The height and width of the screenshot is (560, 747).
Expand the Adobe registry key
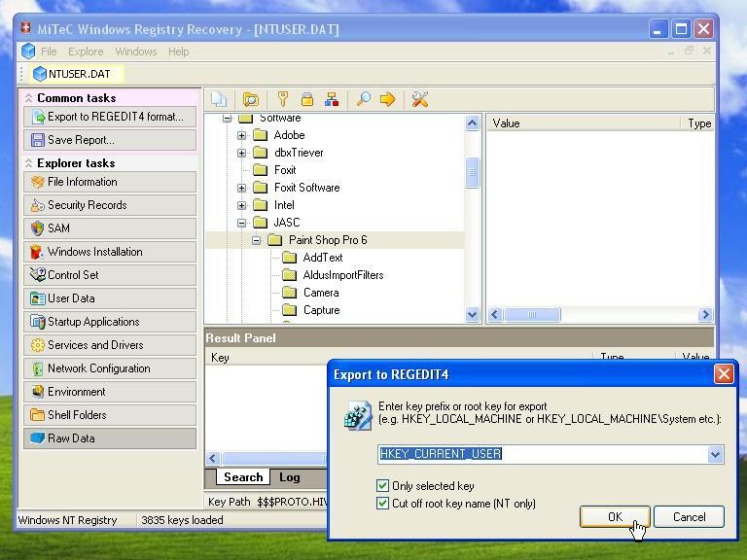pos(241,136)
